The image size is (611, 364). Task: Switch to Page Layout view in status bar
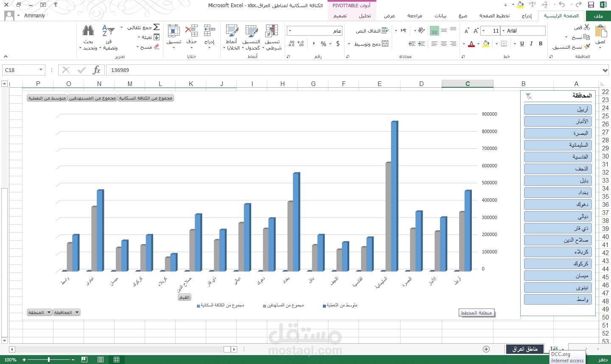click(101, 359)
